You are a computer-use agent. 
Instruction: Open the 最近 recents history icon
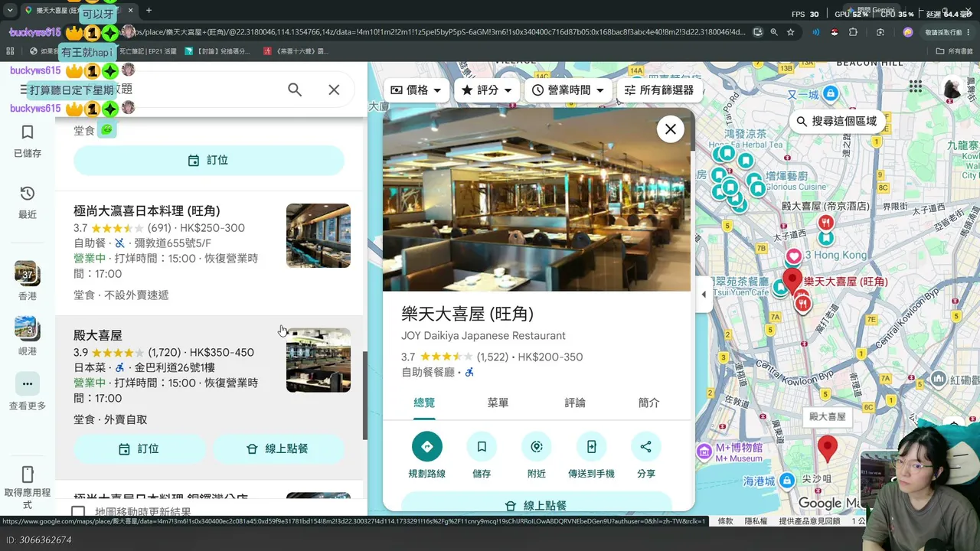click(x=28, y=194)
